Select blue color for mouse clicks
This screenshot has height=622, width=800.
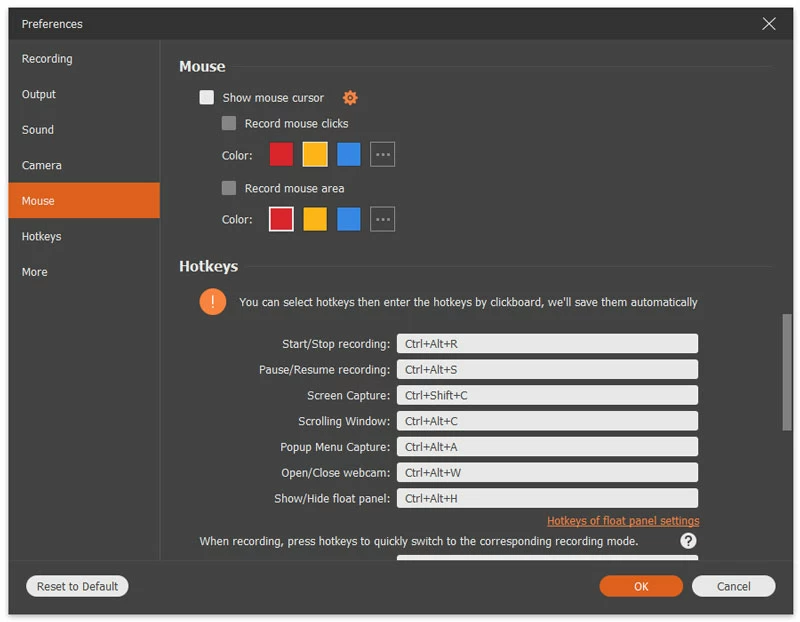tap(347, 154)
